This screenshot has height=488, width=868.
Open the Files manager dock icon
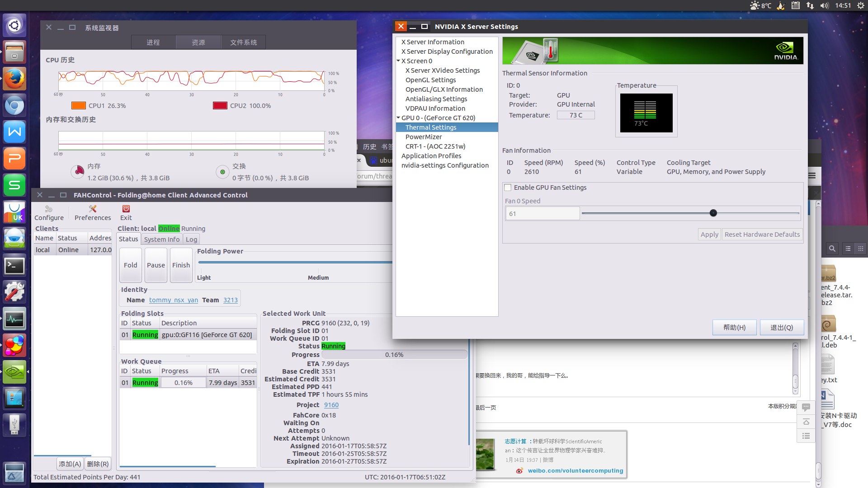(x=14, y=52)
